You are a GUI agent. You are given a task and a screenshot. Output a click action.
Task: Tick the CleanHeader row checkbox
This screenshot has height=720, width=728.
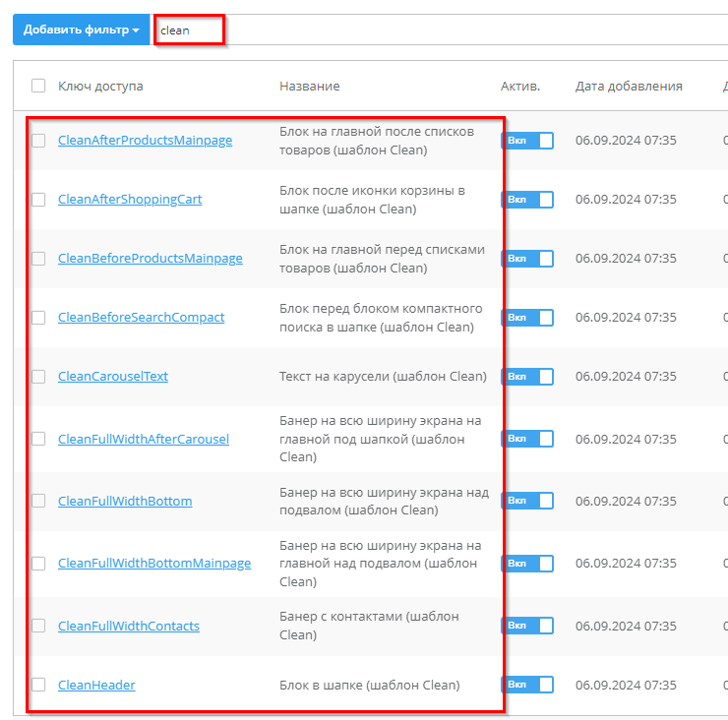pyautogui.click(x=38, y=685)
